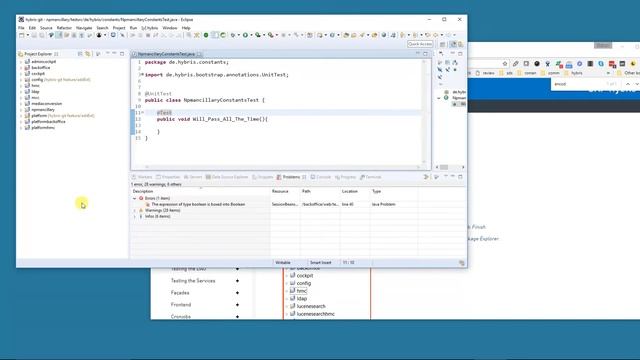This screenshot has height=360, width=640.
Task: Switch to the Terminal tab
Action: 371,177
